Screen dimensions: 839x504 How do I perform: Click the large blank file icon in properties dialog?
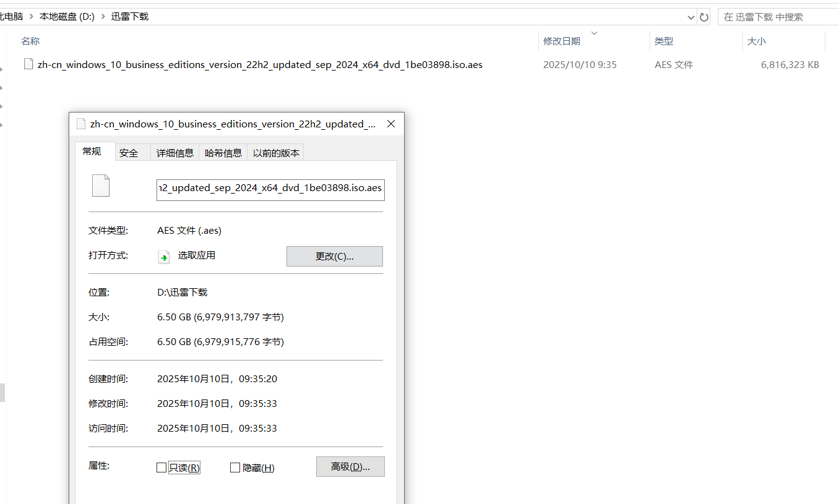coord(101,186)
